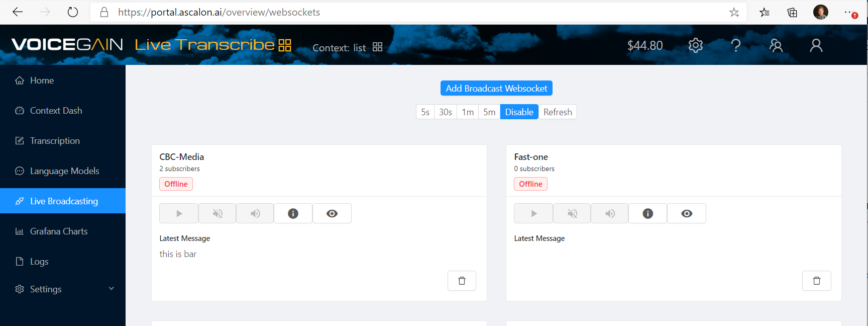Click the lock icon in address bar

[104, 12]
